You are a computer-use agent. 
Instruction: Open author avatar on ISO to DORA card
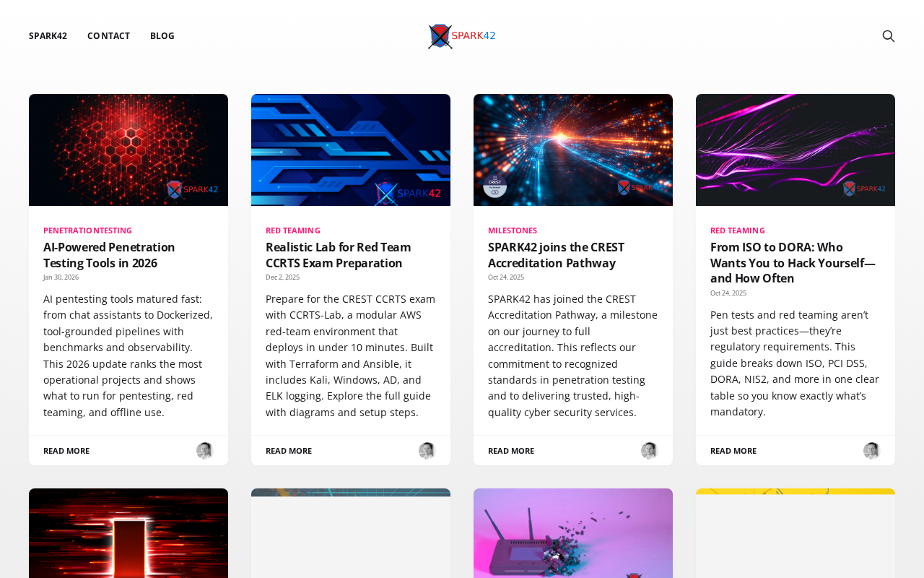(872, 451)
